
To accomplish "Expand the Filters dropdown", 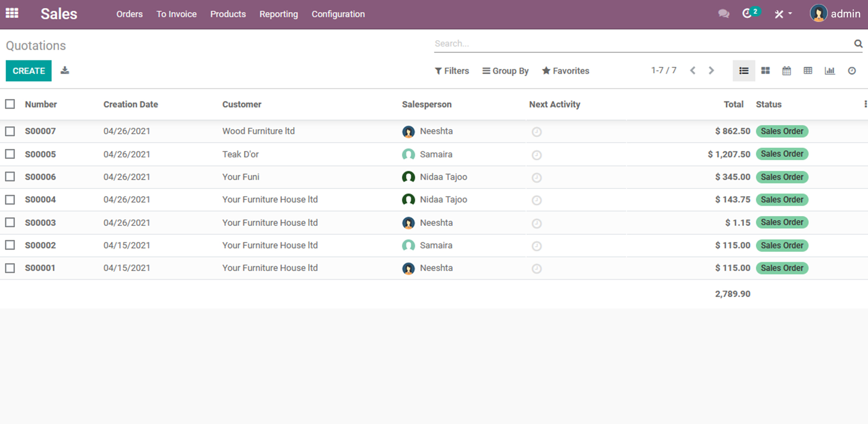I will point(452,71).
